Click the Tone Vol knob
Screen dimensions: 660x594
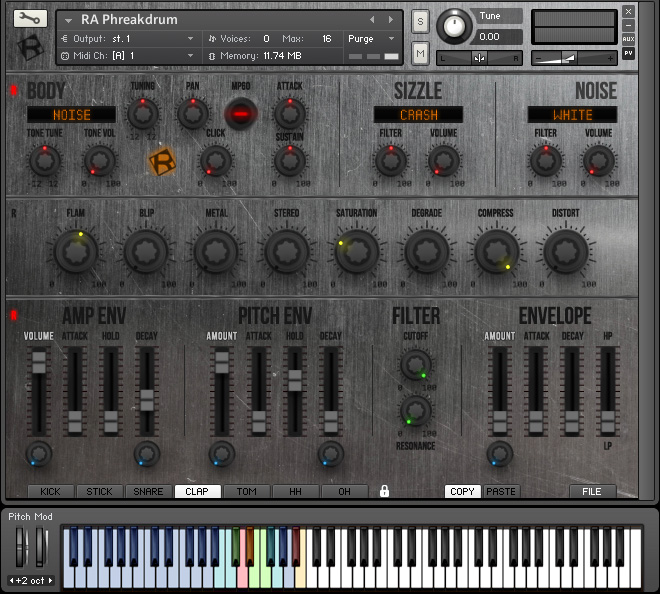point(100,161)
